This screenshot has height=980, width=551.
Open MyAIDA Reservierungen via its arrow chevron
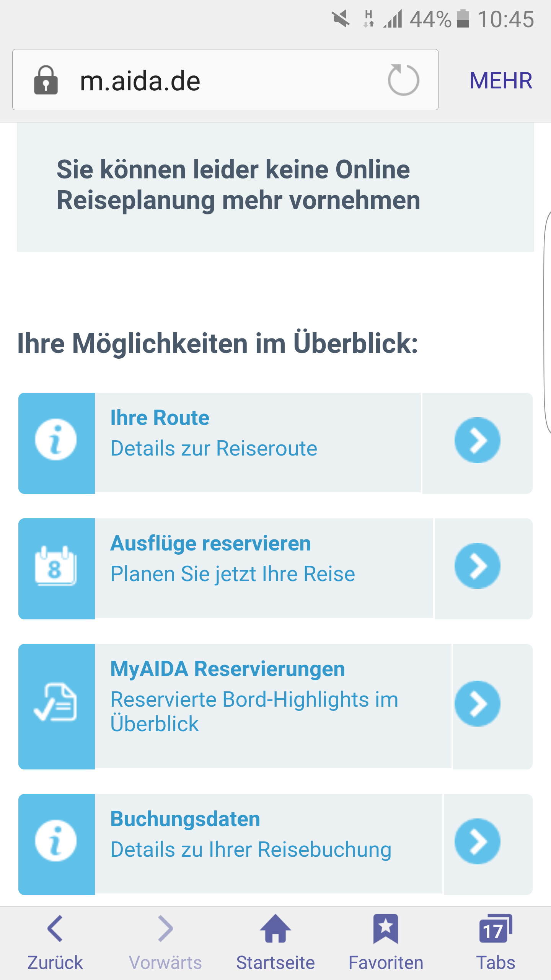pos(477,704)
